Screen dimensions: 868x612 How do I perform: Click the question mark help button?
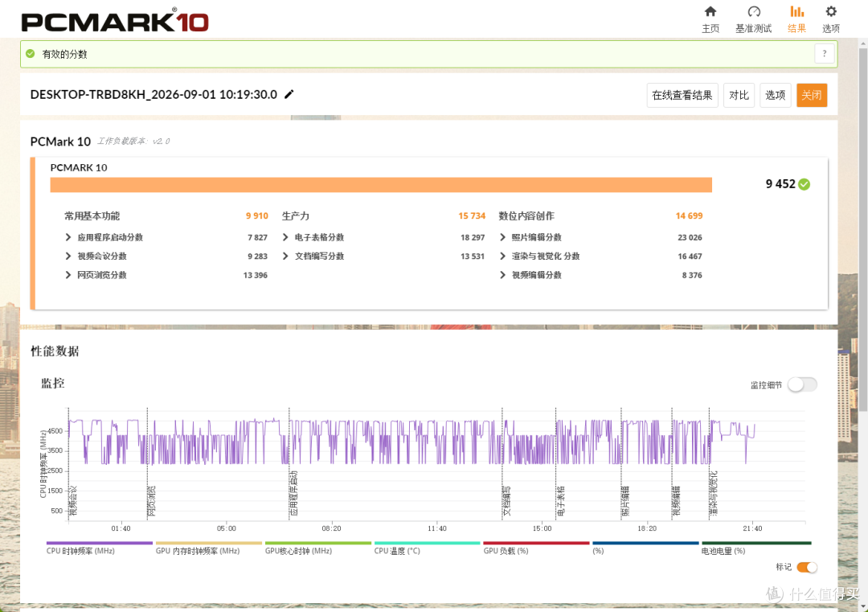point(825,54)
